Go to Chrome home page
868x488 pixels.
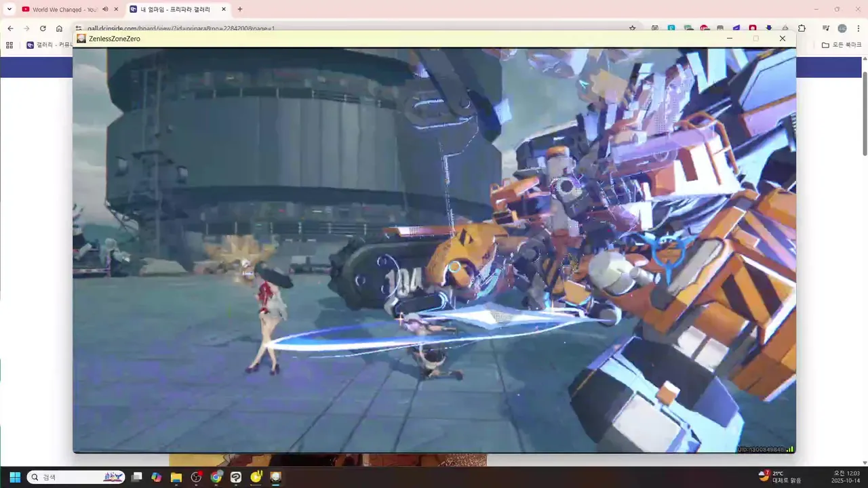tap(59, 28)
